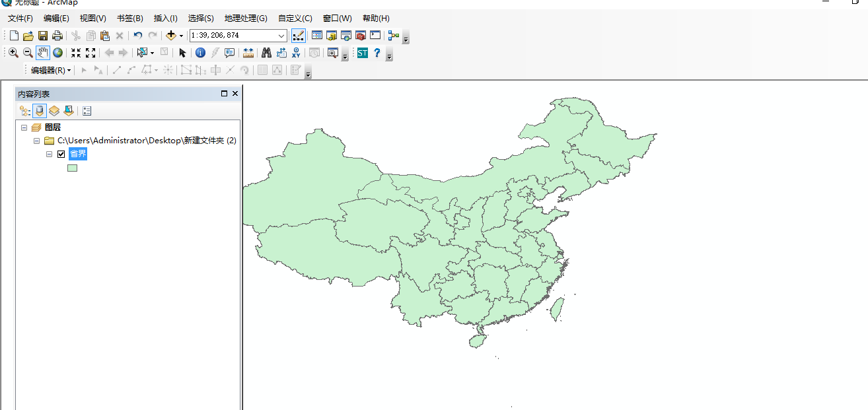Open the Editor toolbar icon
The height and width of the screenshot is (410, 868).
pos(299,36)
